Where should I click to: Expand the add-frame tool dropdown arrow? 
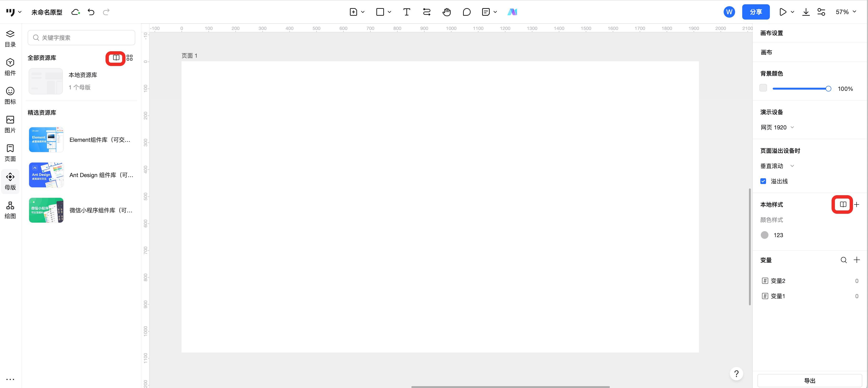coord(363,12)
